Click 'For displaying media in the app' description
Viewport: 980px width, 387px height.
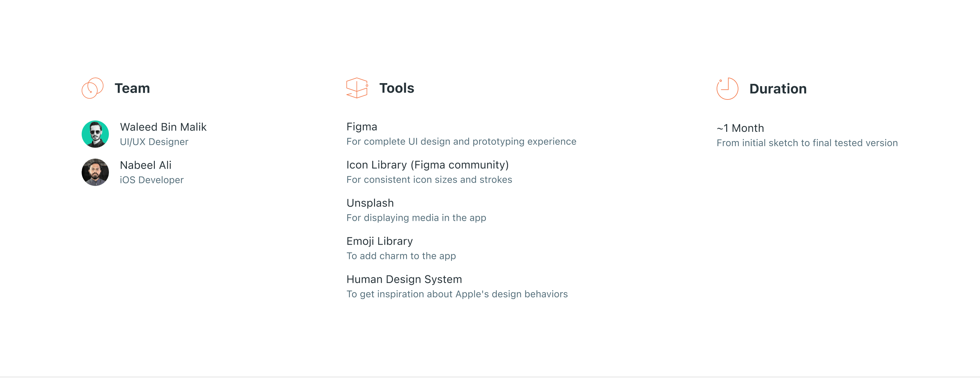coord(416,217)
